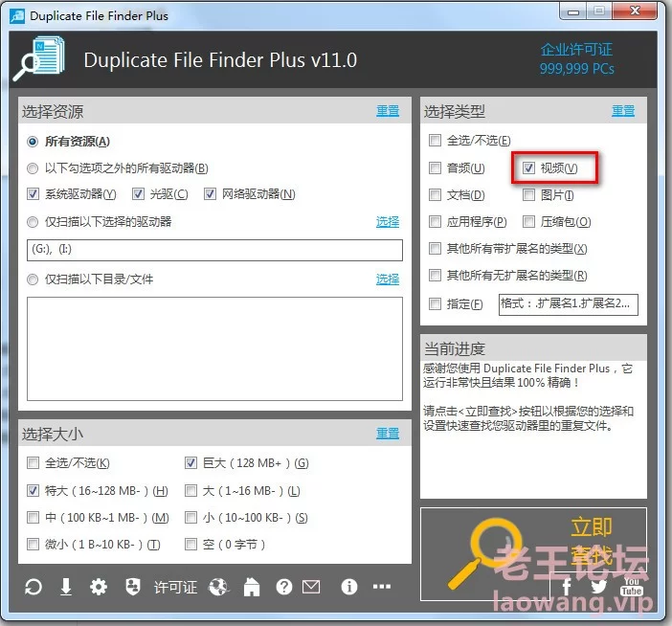Click the drives field showing (G:), (I:)
The width and height of the screenshot is (672, 626).
pos(214,250)
